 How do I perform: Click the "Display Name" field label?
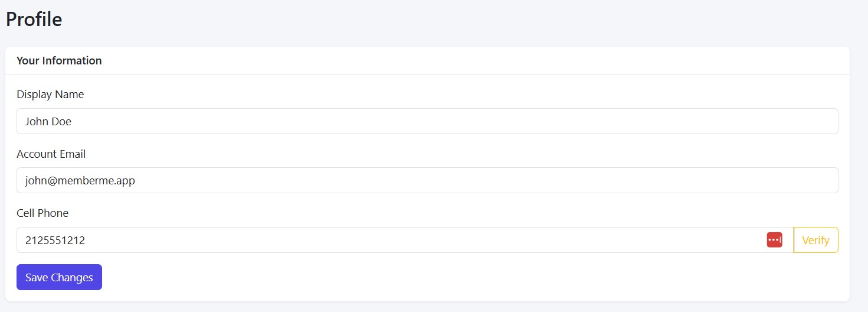pos(50,95)
